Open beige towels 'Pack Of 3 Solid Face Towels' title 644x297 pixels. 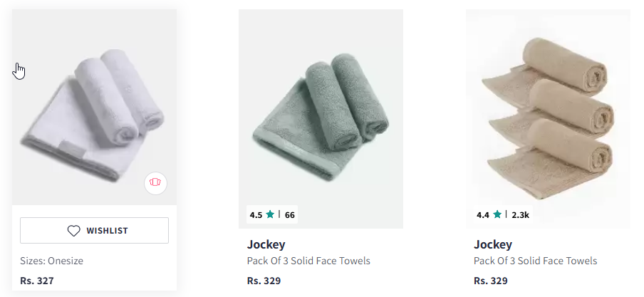pos(535,261)
